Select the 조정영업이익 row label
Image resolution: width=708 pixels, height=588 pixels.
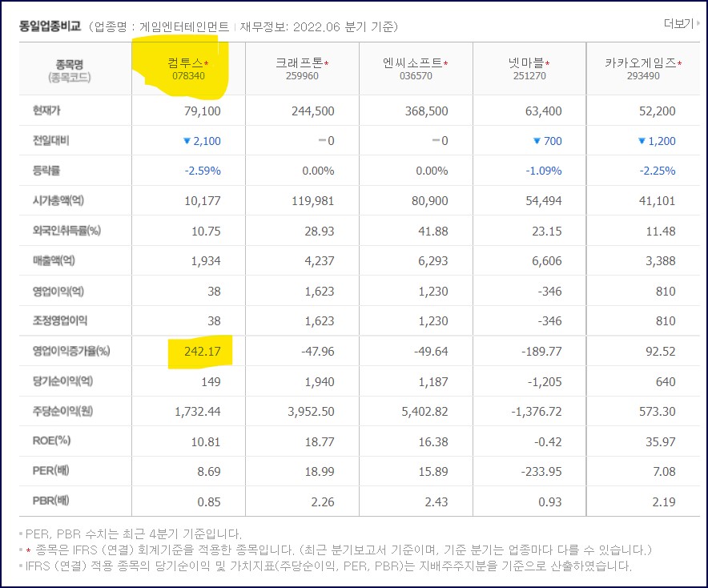(x=60, y=320)
